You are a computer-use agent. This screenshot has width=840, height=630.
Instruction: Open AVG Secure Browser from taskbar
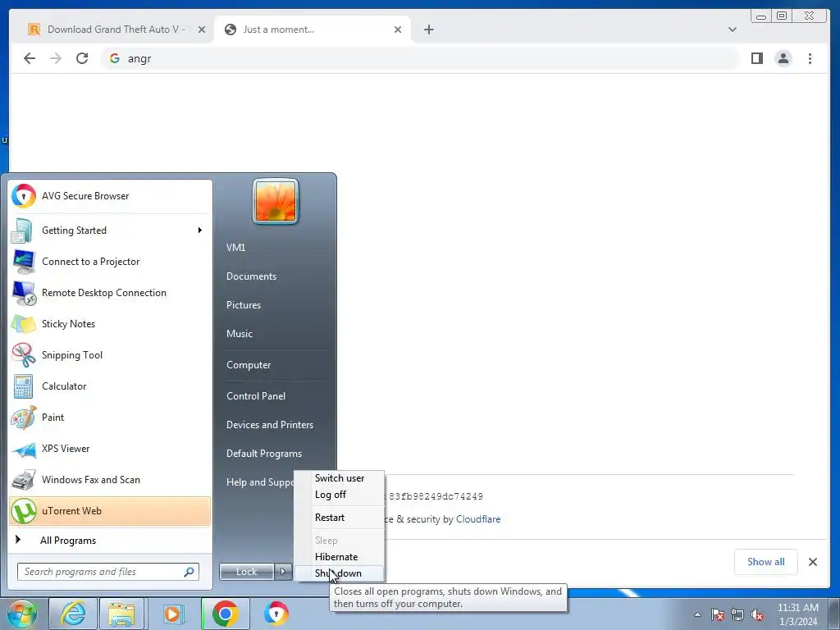point(276,614)
